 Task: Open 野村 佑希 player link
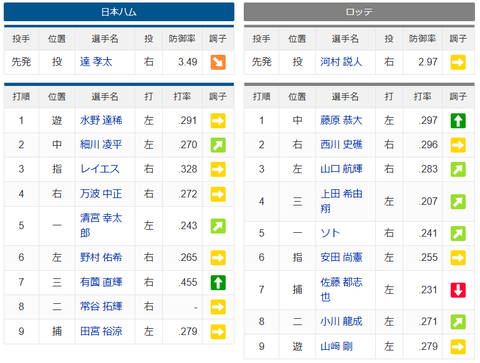(101, 257)
